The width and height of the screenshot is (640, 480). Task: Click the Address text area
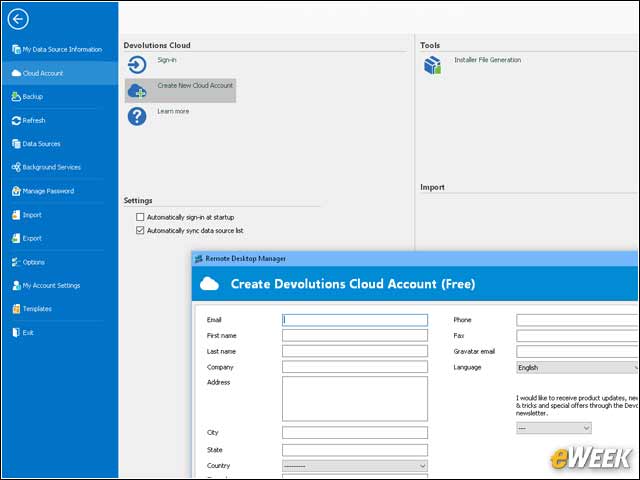[355, 399]
